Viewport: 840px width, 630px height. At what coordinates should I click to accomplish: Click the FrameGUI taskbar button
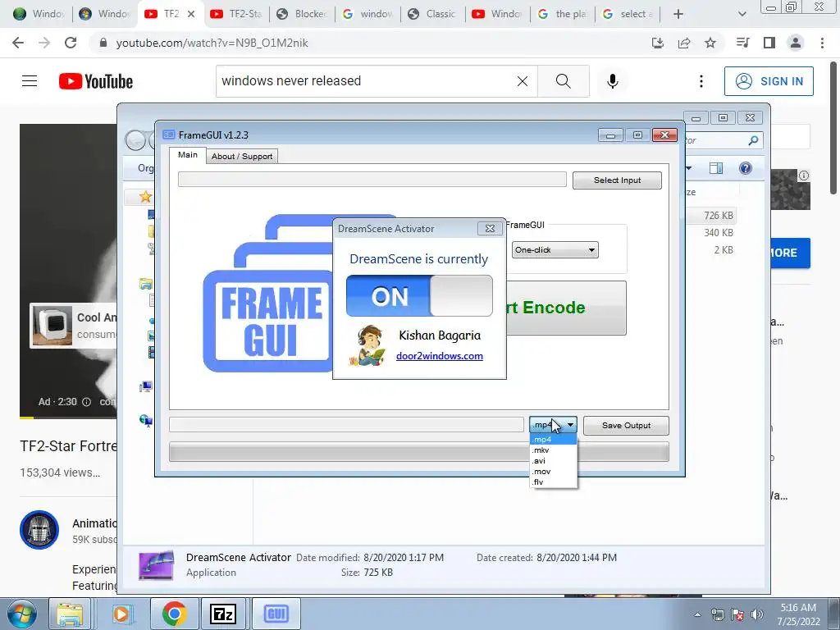coord(276,614)
